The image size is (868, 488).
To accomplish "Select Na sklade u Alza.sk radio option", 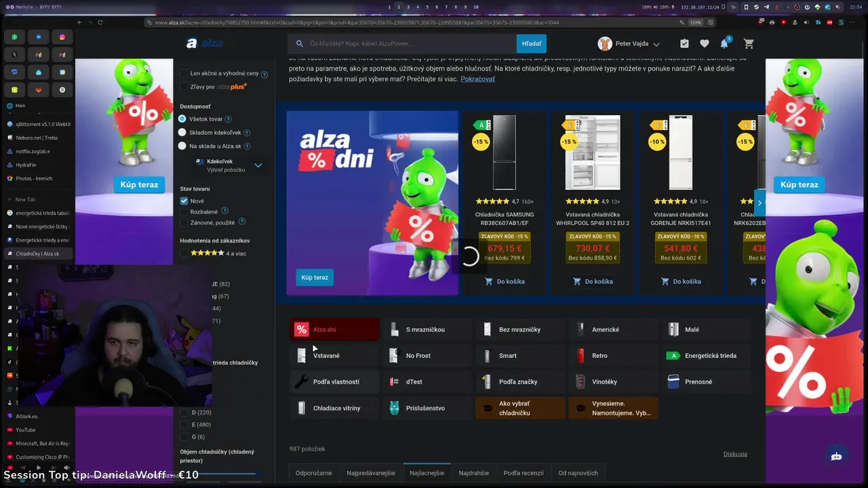I will coord(182,146).
